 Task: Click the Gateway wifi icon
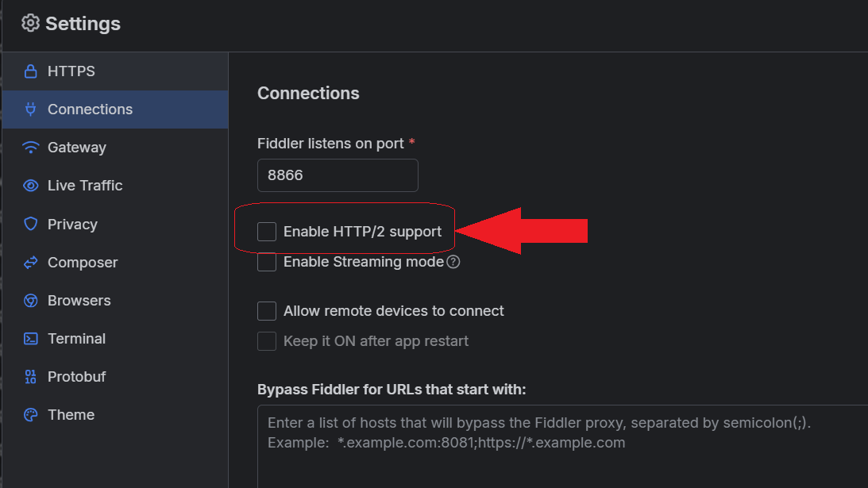[31, 148]
